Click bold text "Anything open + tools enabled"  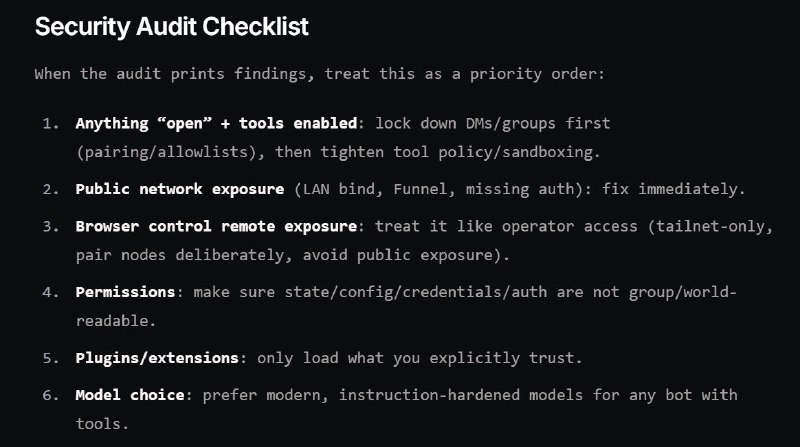[x=216, y=123]
